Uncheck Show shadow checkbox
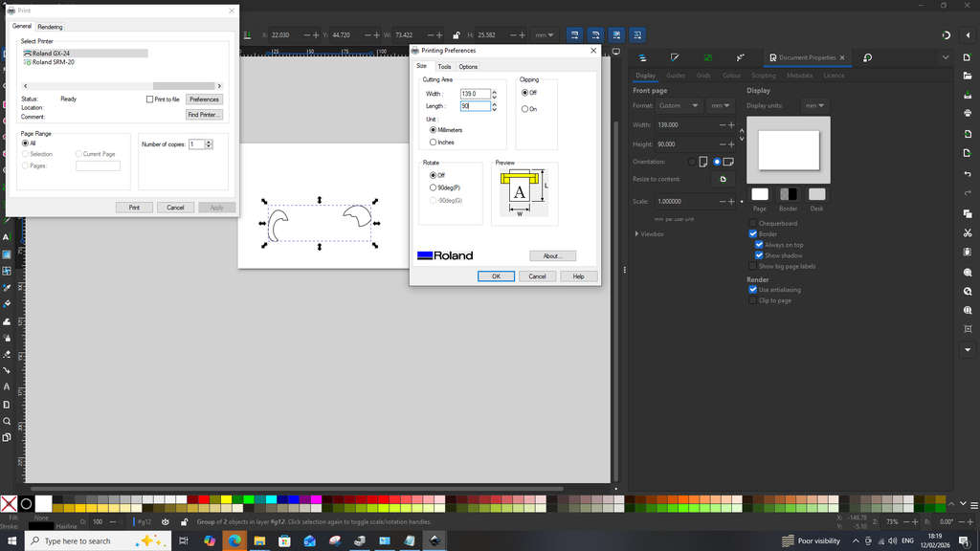Image resolution: width=980 pixels, height=551 pixels. 759,255
